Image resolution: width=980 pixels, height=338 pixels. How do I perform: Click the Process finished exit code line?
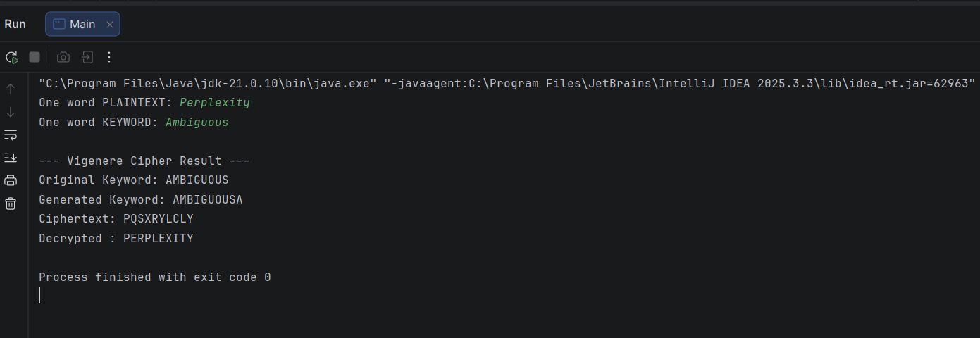point(155,277)
